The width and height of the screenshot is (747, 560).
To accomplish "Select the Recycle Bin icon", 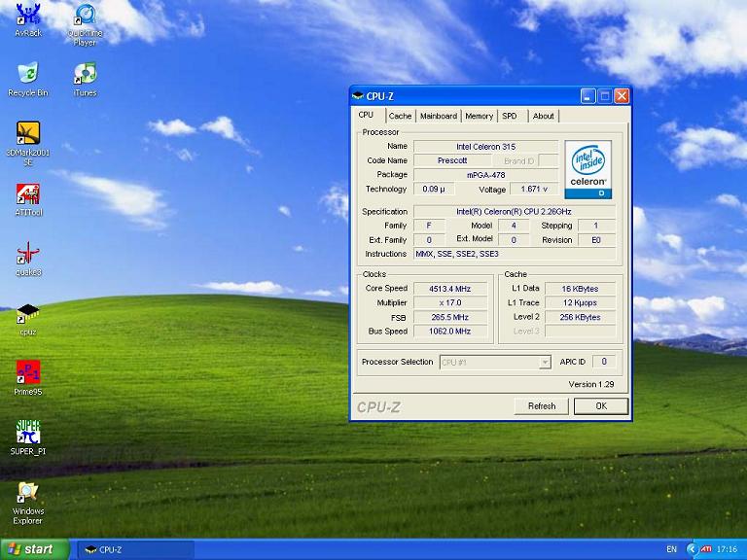I will pyautogui.click(x=28, y=80).
